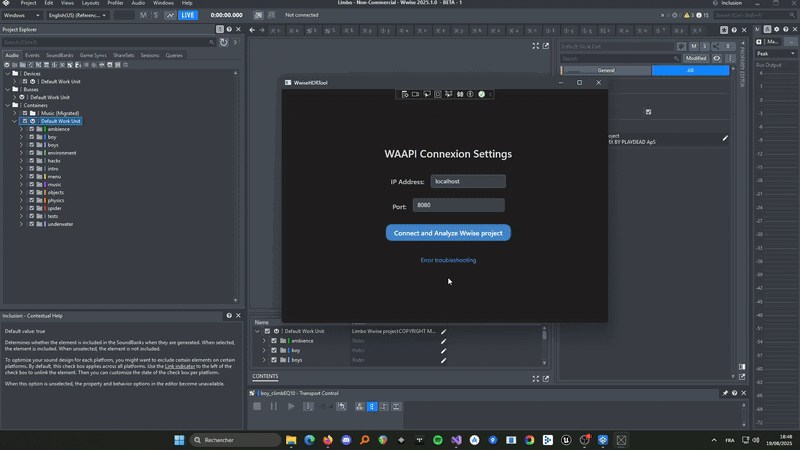The image size is (800, 450).
Task: Open the Contextual Help panel help icon
Action: [229, 316]
